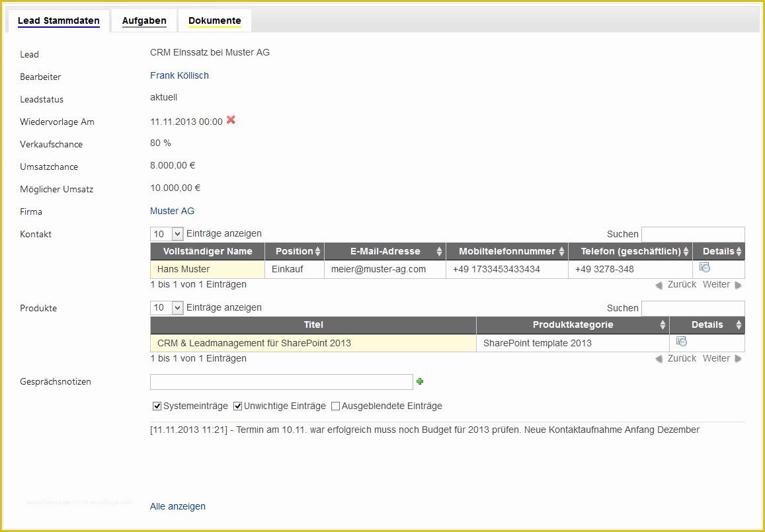Open details icon for CRM & Leadmanagement product
Screen dimensions: 765x532
pyautogui.click(x=682, y=341)
